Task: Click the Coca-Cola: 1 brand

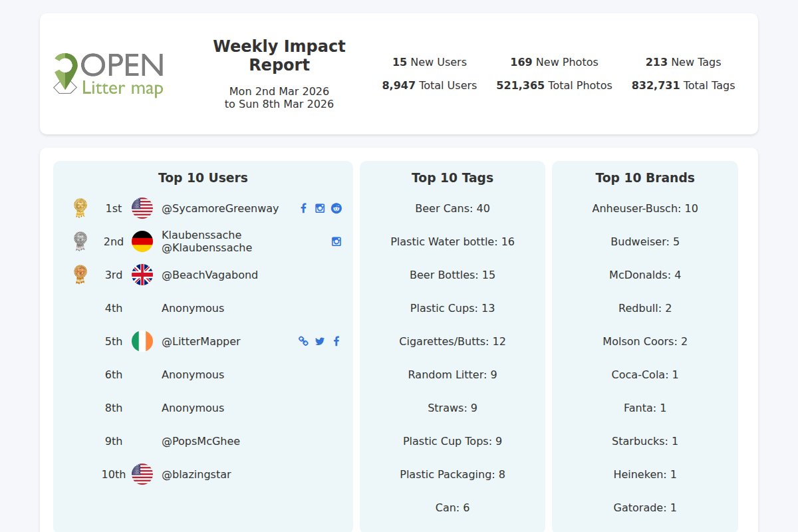Action: point(645,374)
